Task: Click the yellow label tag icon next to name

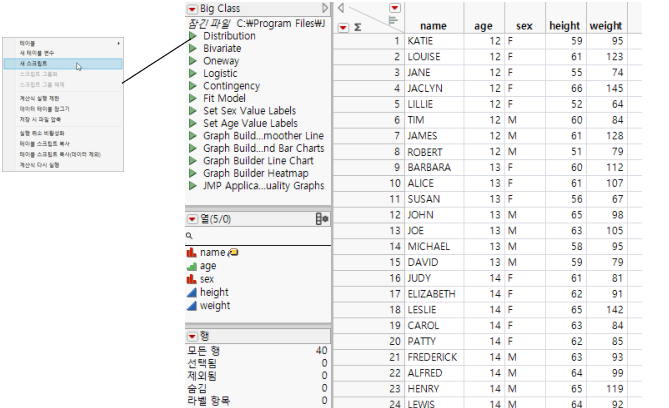Action: (x=233, y=253)
